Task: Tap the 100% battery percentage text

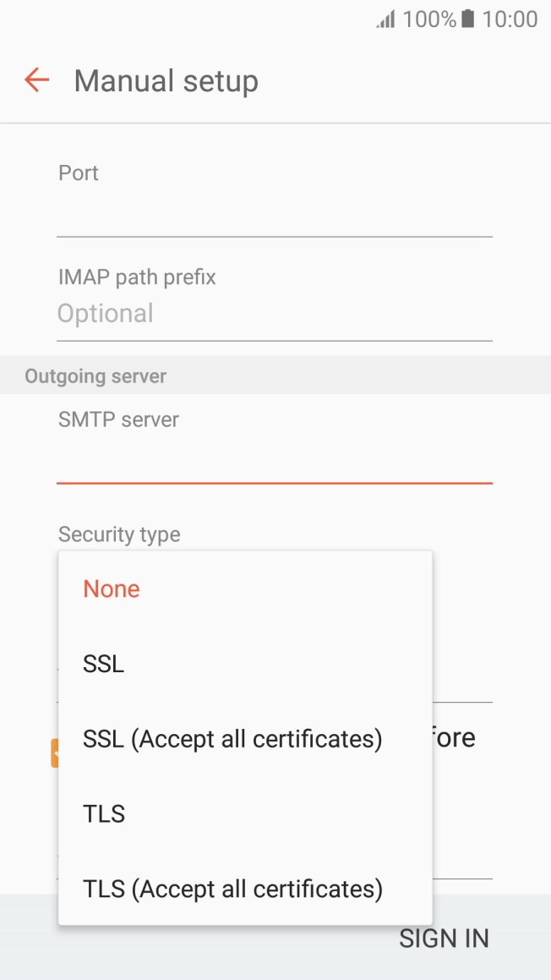Action: [x=429, y=19]
